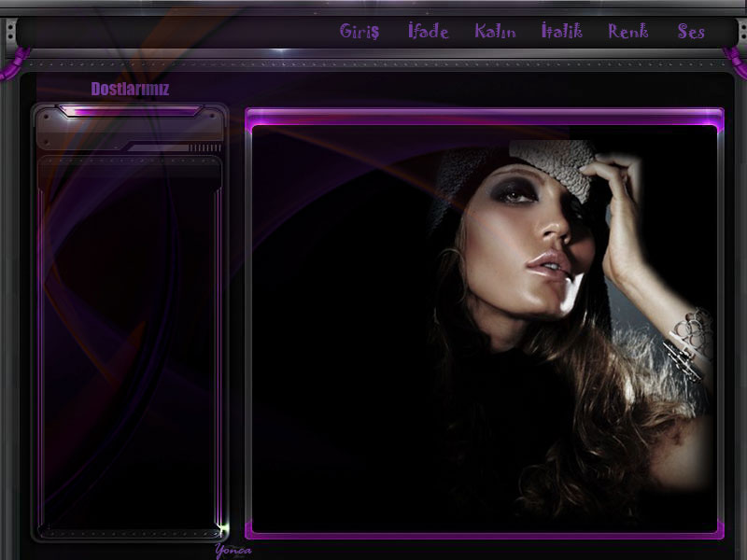Screen dimensions: 747x560
Task: Click the top-left purple corner ornament
Action: click(10, 63)
